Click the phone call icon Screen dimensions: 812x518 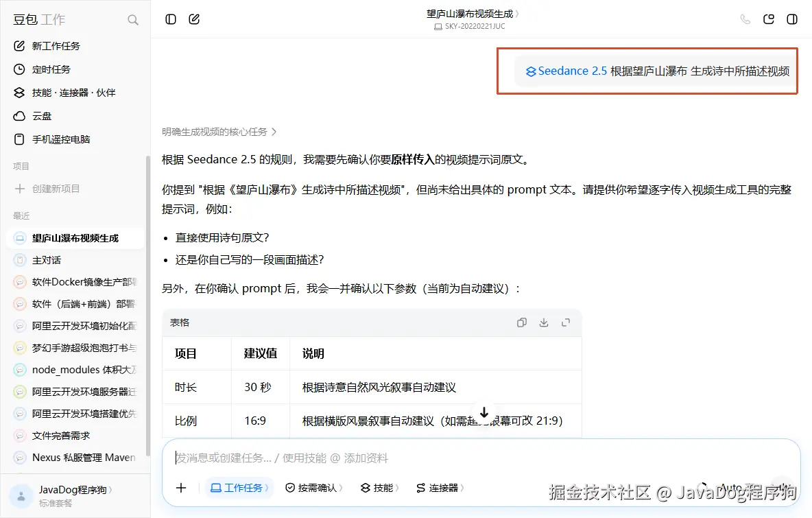point(745,19)
